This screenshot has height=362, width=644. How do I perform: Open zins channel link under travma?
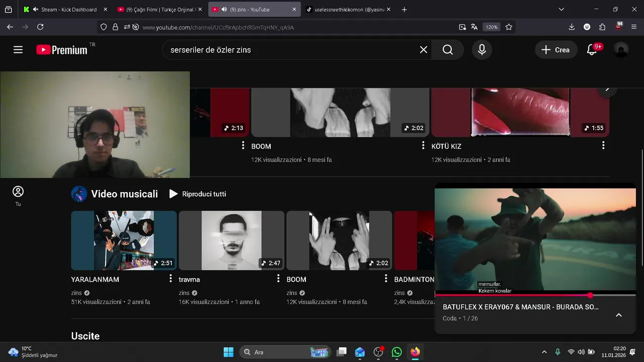pos(184,293)
